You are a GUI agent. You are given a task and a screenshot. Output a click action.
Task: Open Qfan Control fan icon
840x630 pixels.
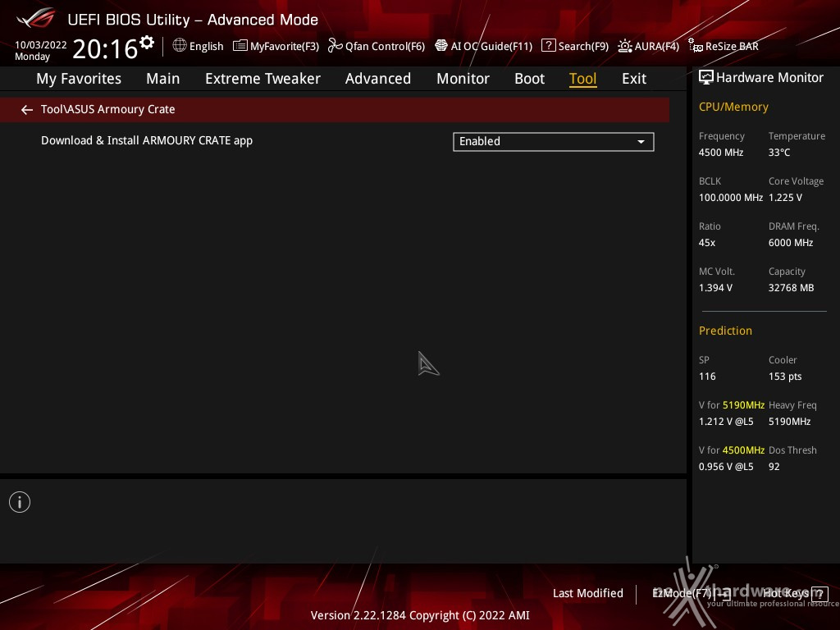pyautogui.click(x=336, y=46)
